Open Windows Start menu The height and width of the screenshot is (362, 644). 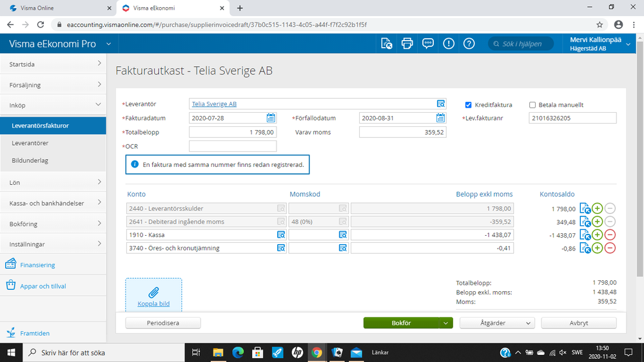click(11, 352)
